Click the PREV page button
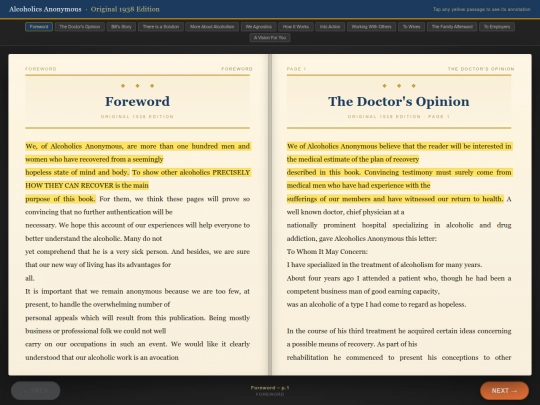The image size is (540, 405). pos(35,391)
